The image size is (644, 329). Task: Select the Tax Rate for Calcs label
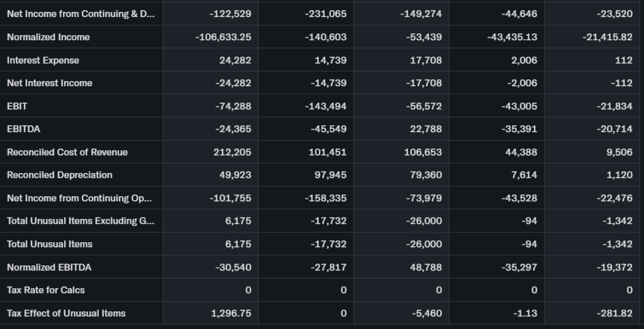46,290
